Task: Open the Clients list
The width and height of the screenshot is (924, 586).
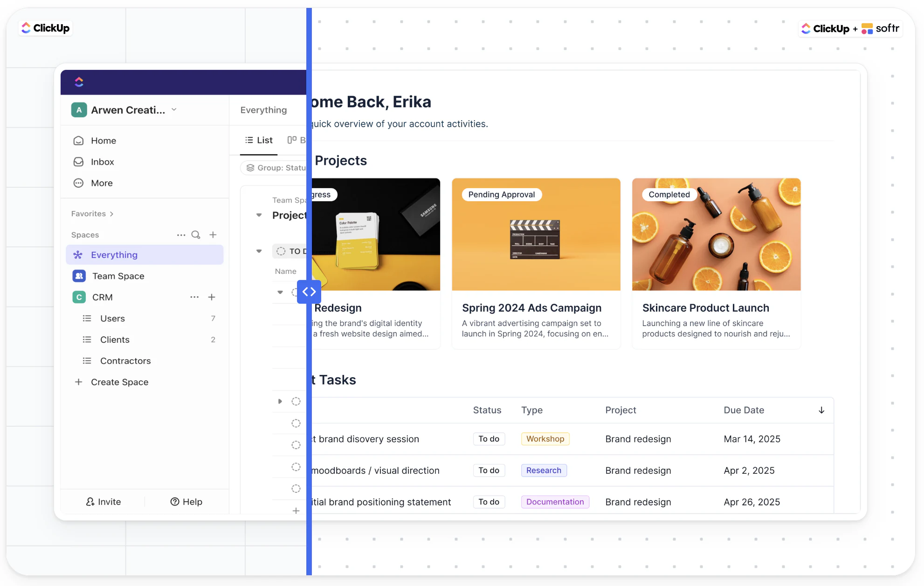Action: click(115, 340)
